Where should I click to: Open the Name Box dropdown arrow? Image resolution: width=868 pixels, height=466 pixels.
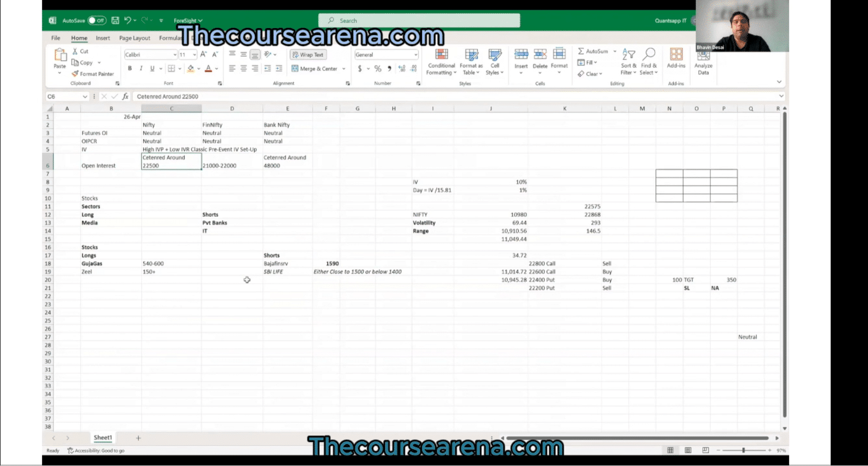[x=85, y=97]
